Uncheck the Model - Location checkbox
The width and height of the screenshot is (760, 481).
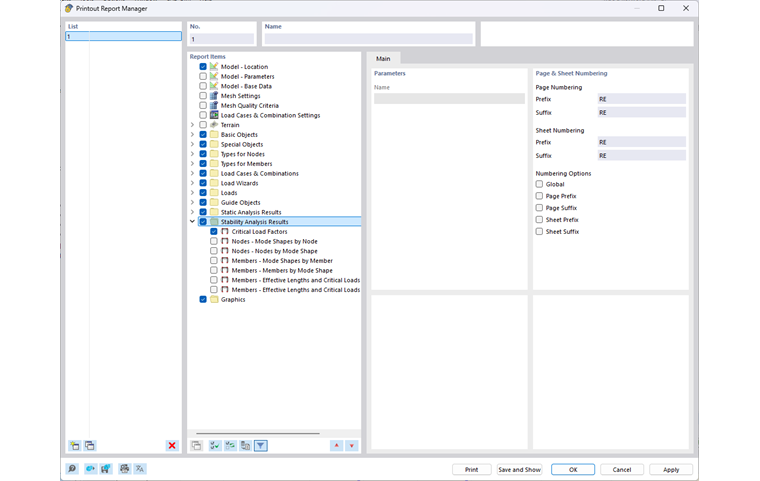[203, 66]
